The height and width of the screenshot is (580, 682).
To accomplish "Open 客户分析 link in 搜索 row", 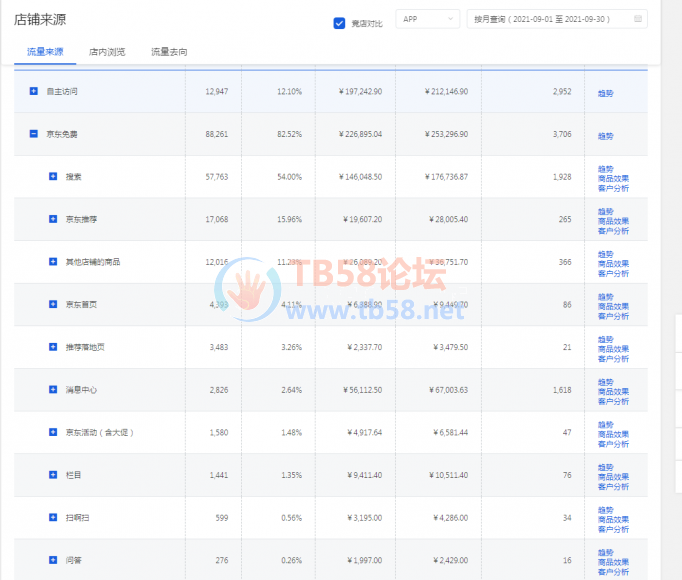I will point(613,188).
